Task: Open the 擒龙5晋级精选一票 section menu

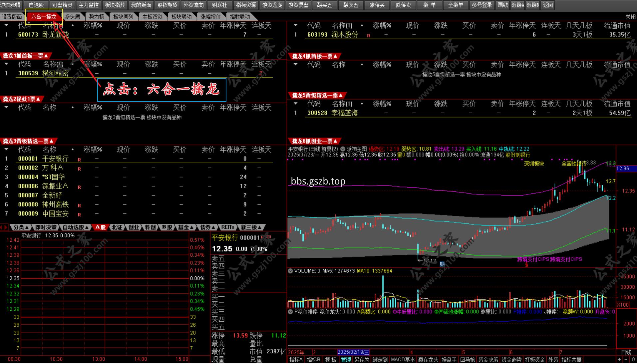Action: (317, 95)
